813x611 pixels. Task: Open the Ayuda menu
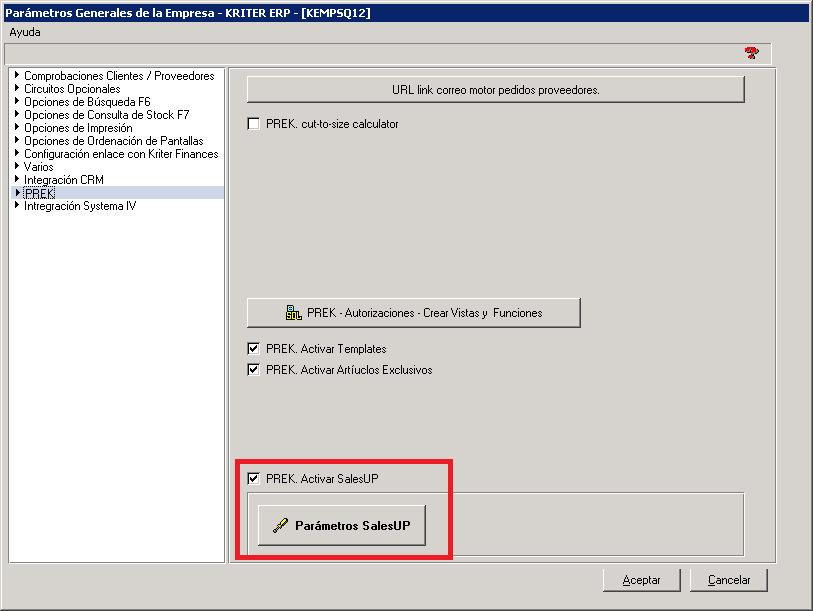25,32
